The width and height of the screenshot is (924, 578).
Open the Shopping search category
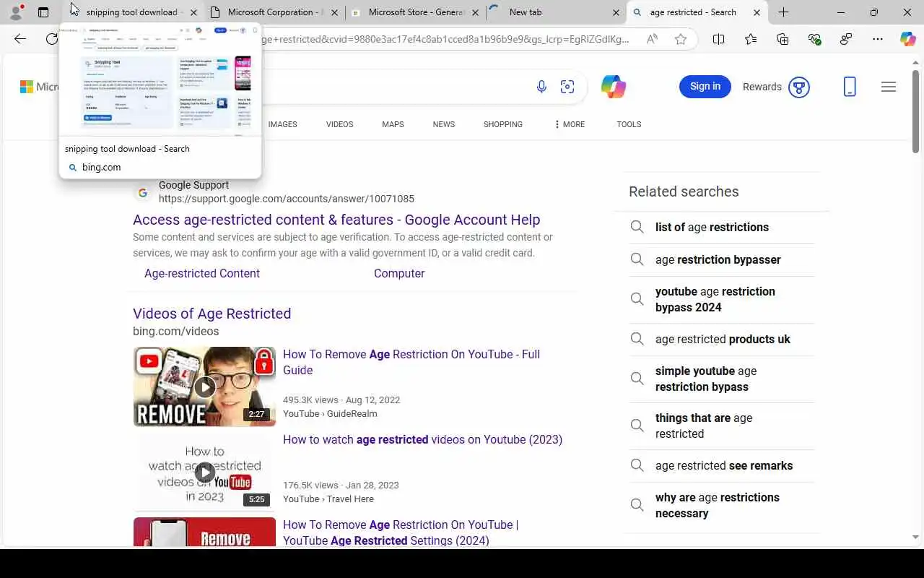coord(503,124)
